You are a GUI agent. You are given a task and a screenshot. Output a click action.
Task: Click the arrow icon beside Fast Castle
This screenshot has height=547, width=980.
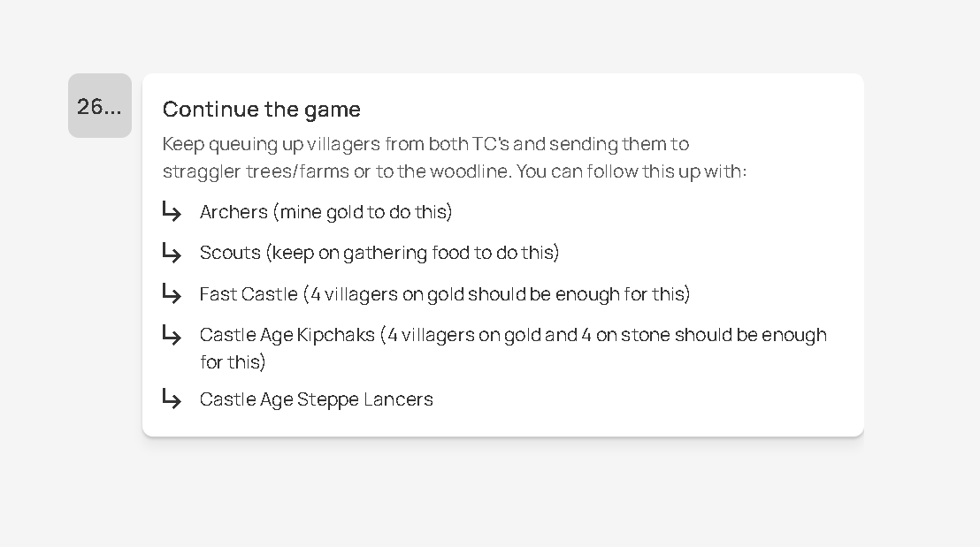click(172, 293)
